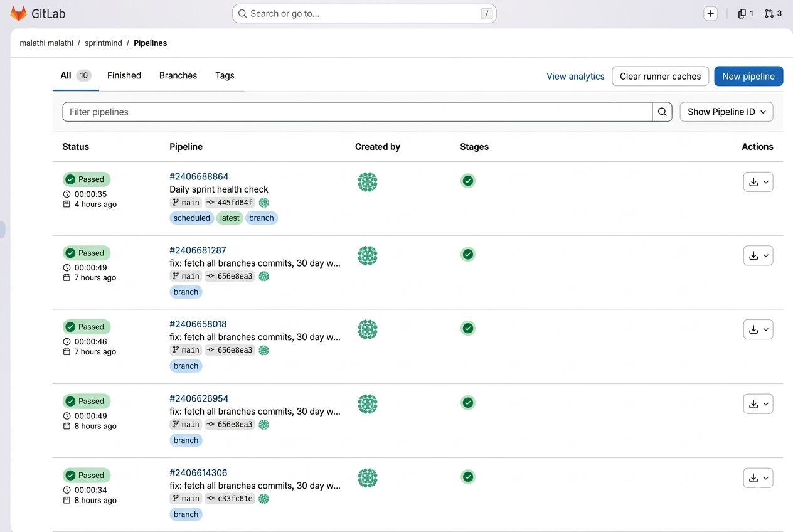Open download artifacts dropdown for pipeline #2406626954
Viewport: 793px width, 532px height.
tap(758, 403)
